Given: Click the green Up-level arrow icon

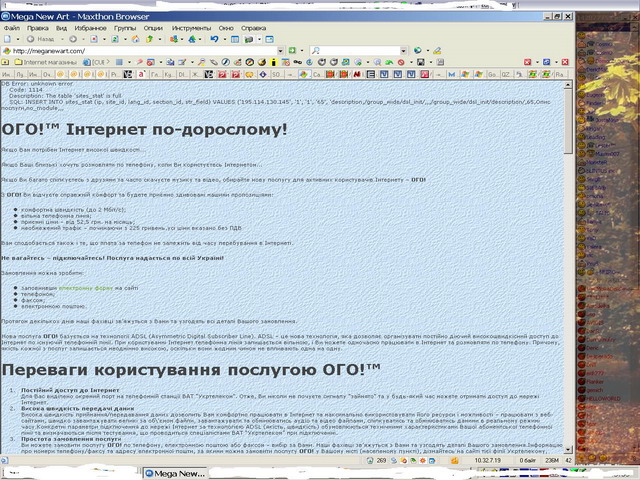Looking at the screenshot, I should coord(150,39).
